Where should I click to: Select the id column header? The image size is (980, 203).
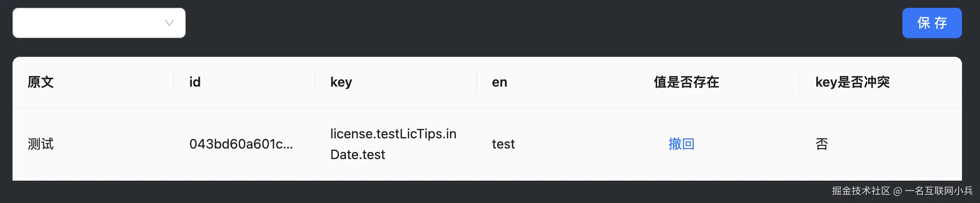click(195, 82)
